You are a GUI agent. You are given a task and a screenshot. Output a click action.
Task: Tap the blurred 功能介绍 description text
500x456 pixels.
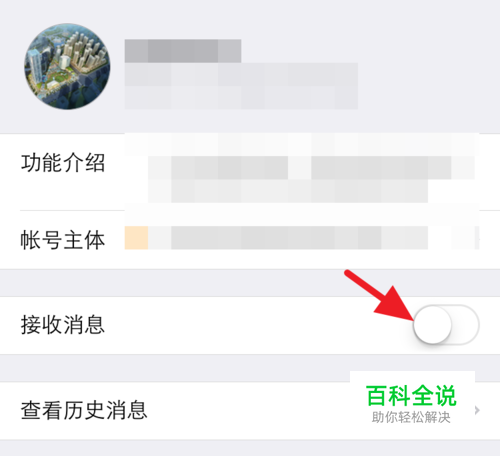302,179
